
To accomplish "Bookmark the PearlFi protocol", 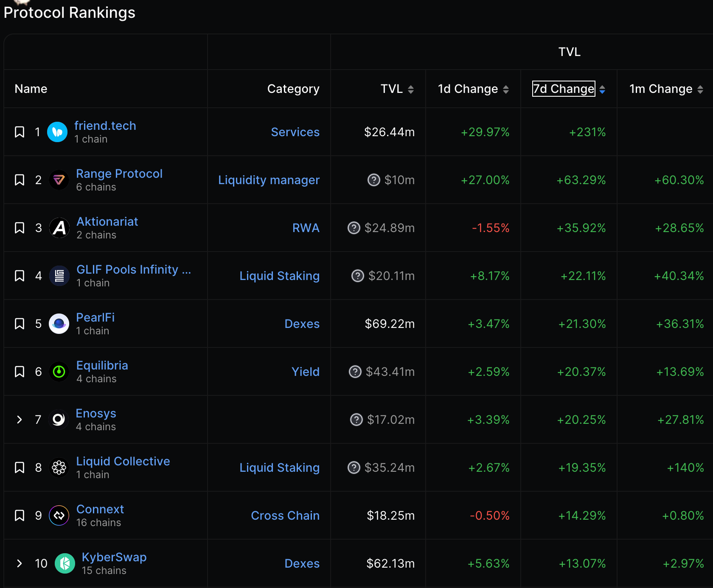I will coord(20,324).
